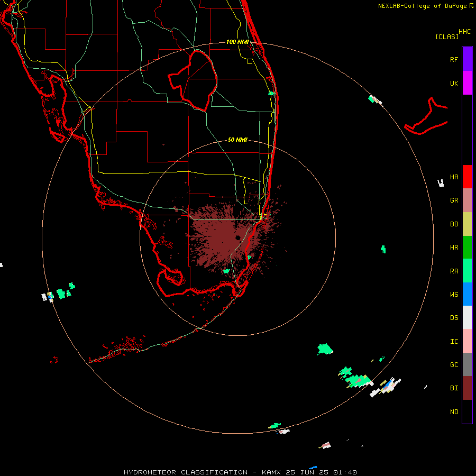Click the GR pink-brown legend swatch
The image size is (476, 476).
click(x=467, y=200)
